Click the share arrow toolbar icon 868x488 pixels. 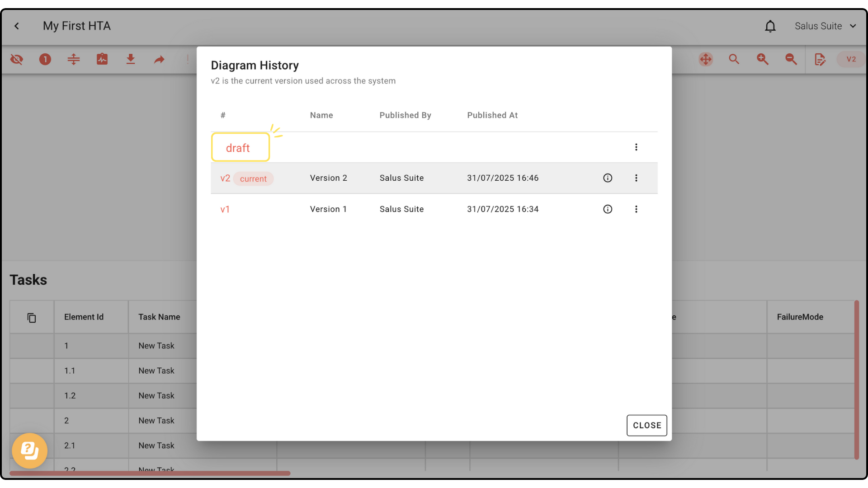[159, 59]
